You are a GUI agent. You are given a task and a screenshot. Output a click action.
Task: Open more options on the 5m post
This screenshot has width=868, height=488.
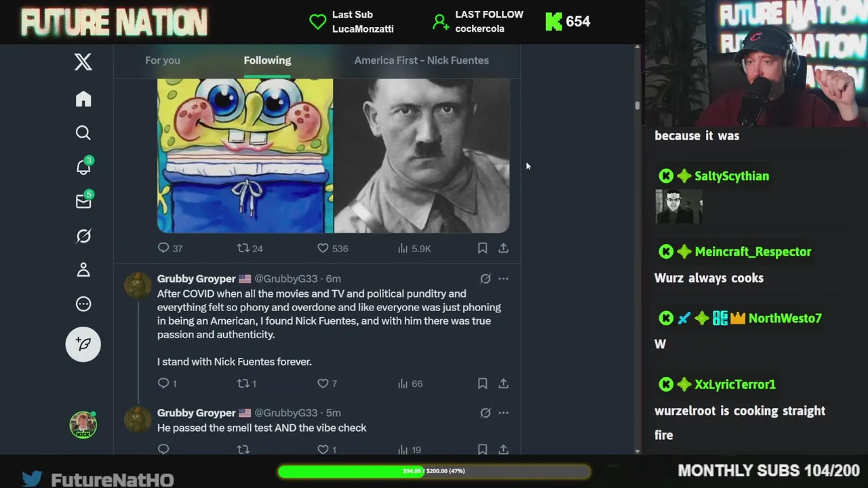point(503,413)
